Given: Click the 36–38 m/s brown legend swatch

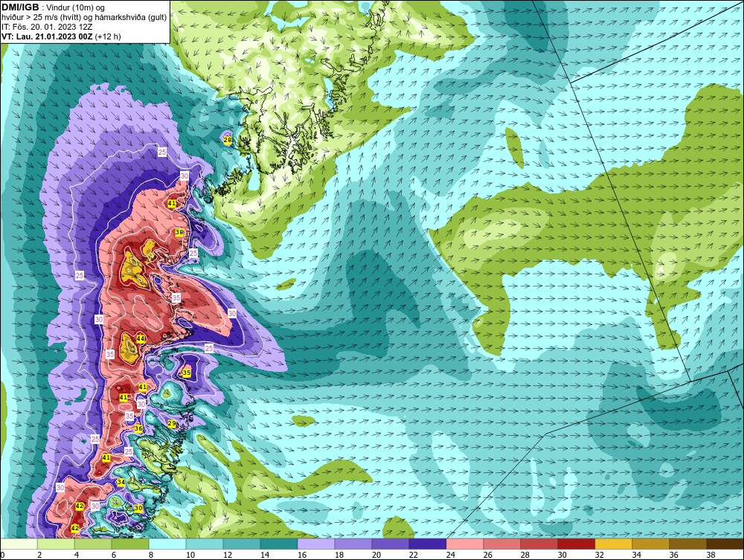Looking at the screenshot, I should pos(687,544).
